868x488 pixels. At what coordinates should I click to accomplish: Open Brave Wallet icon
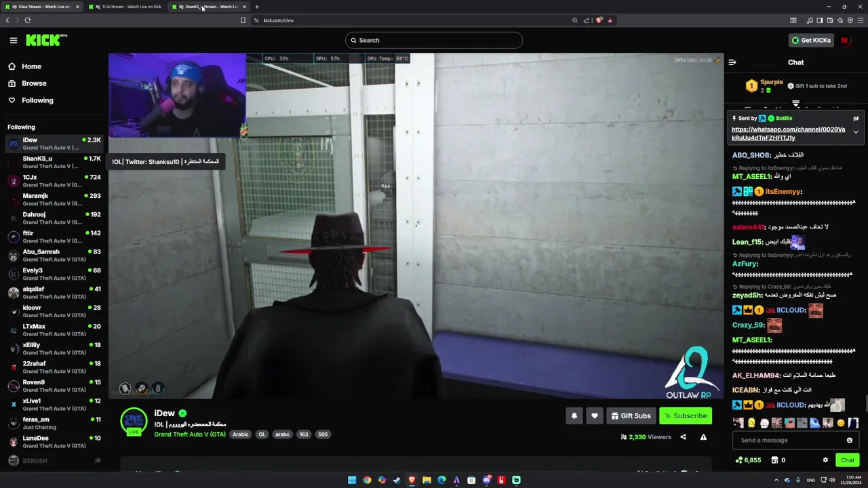tap(829, 20)
